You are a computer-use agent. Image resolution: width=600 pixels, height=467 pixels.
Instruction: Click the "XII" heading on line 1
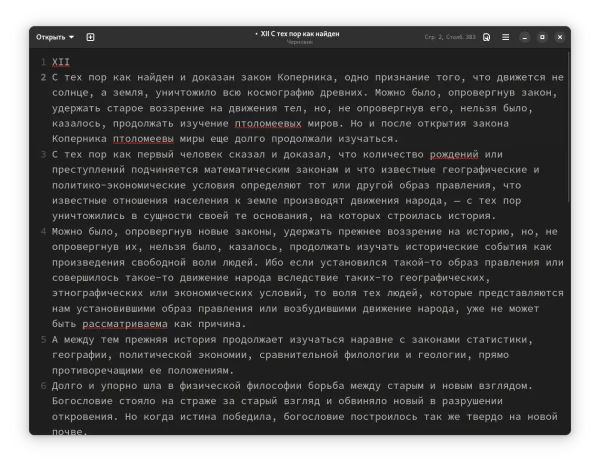pos(60,62)
